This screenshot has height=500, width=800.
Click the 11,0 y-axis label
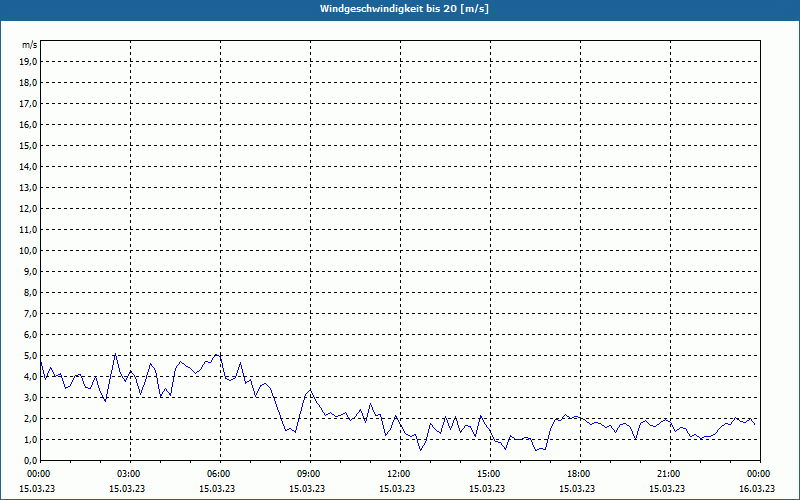(x=28, y=230)
